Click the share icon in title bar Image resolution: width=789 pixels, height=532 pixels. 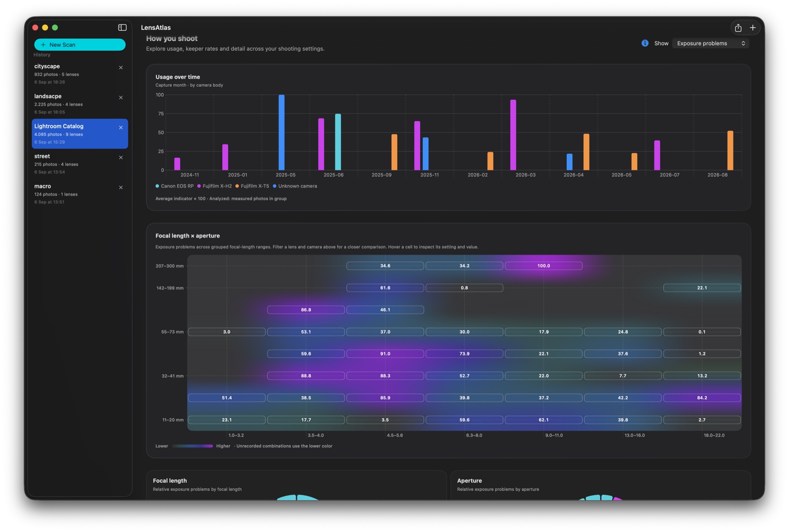click(738, 28)
